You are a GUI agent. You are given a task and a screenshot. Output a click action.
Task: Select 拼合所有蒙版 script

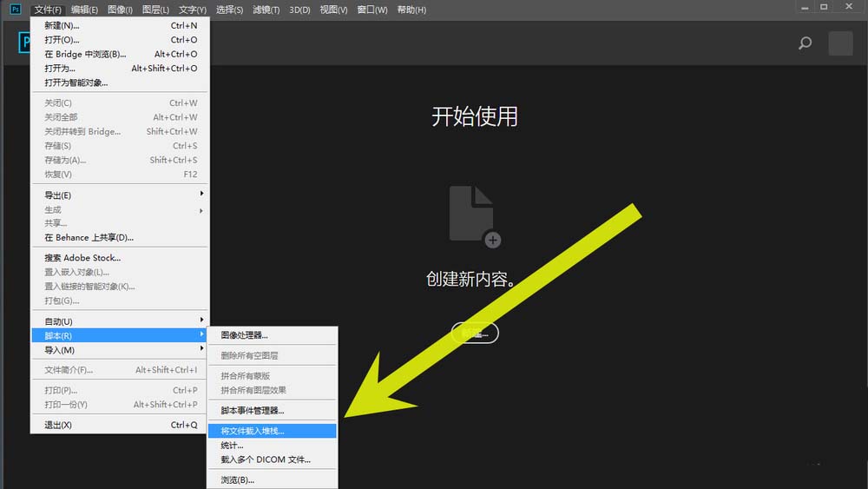(272, 376)
